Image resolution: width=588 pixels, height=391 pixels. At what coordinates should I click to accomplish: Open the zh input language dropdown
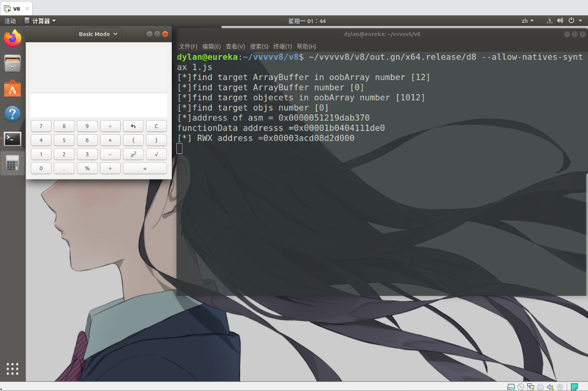pyautogui.click(x=528, y=21)
